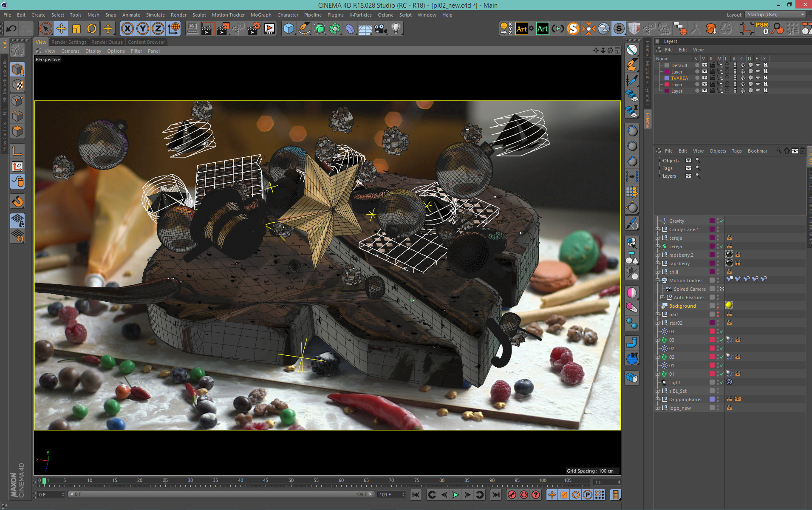Viewport: 812px width, 510px height.
Task: Open viewport Display menu
Action: click(93, 51)
